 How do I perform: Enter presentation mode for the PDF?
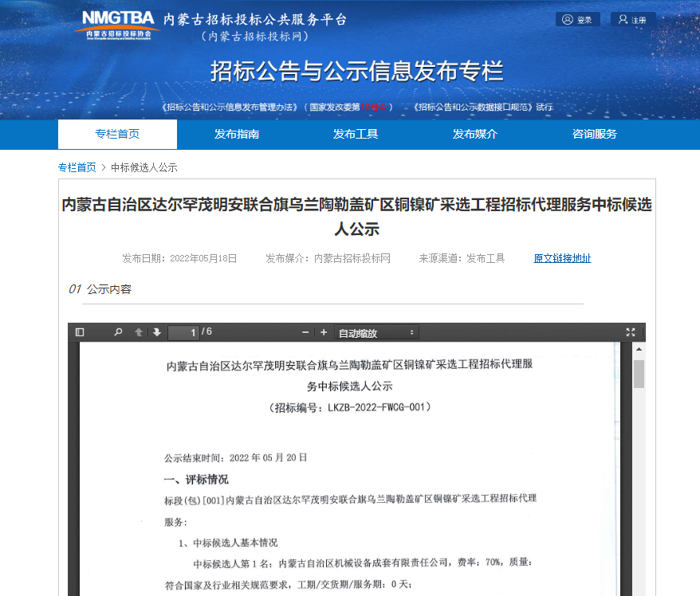click(630, 331)
